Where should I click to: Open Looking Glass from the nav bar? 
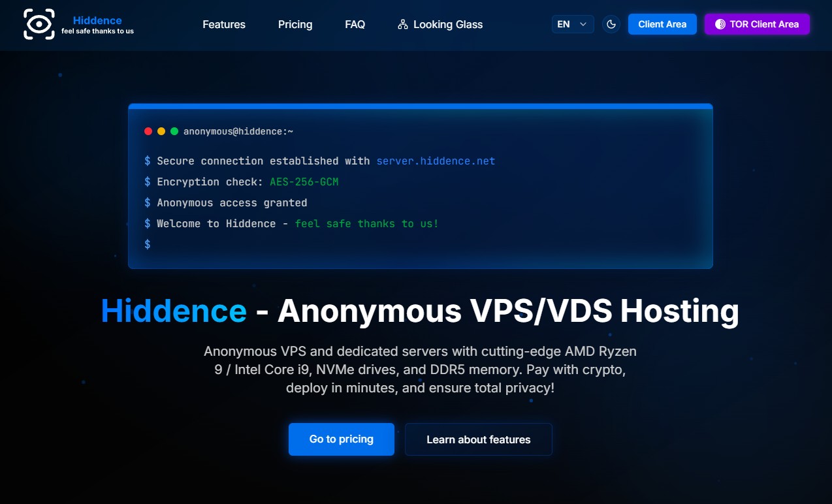pos(440,24)
